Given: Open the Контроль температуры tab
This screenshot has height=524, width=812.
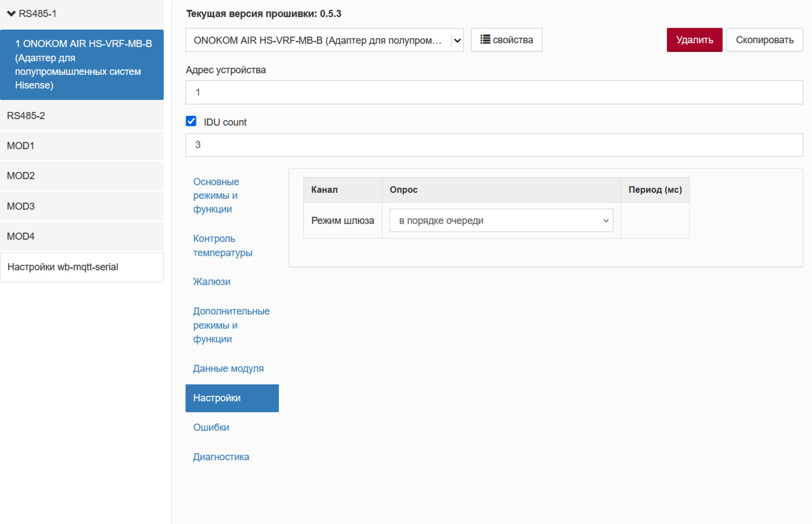Looking at the screenshot, I should (222, 246).
